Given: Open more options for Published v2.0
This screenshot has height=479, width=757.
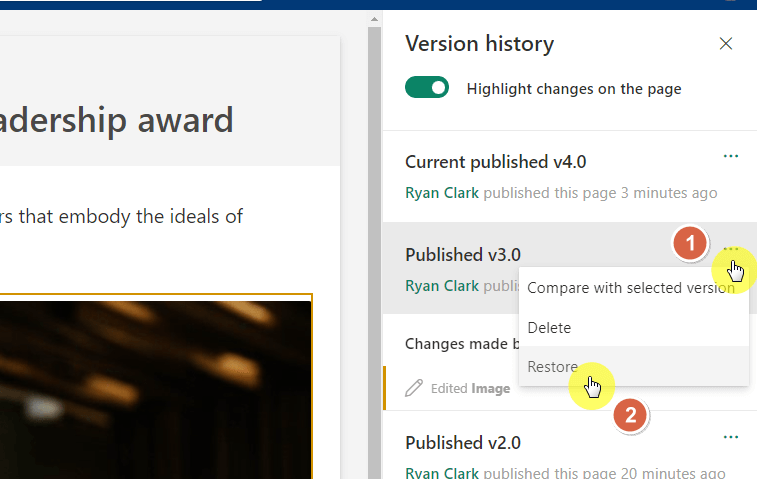Looking at the screenshot, I should point(731,437).
